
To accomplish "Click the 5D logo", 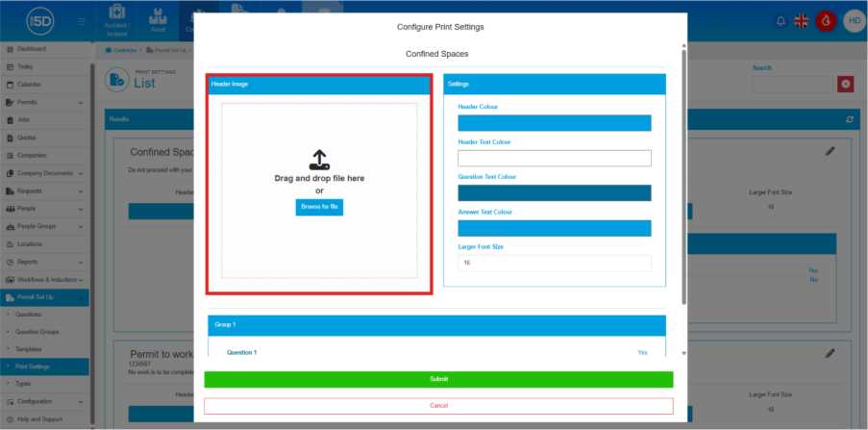I will coord(39,21).
